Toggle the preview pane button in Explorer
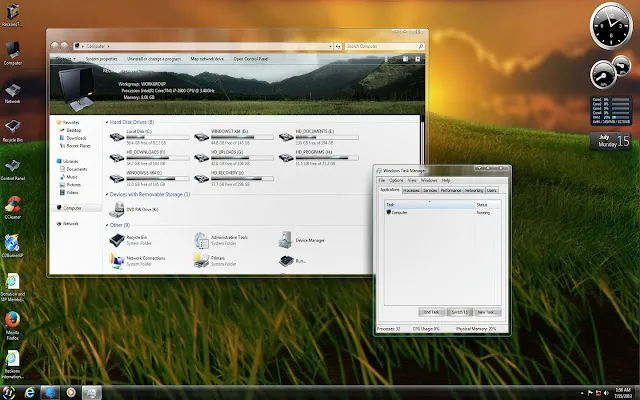 coord(405,59)
